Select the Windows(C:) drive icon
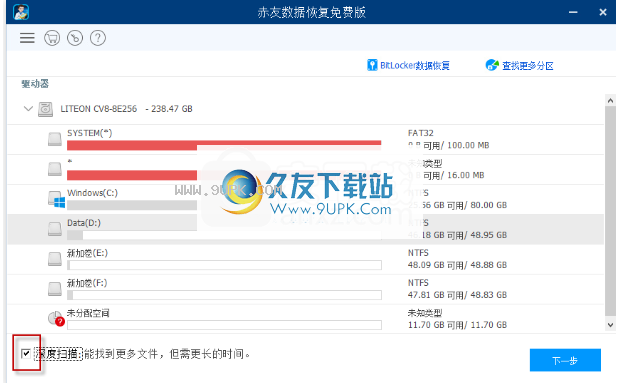 click(56, 199)
